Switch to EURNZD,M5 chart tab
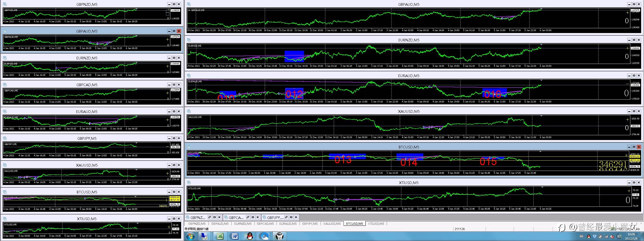 pyautogui.click(x=243, y=224)
